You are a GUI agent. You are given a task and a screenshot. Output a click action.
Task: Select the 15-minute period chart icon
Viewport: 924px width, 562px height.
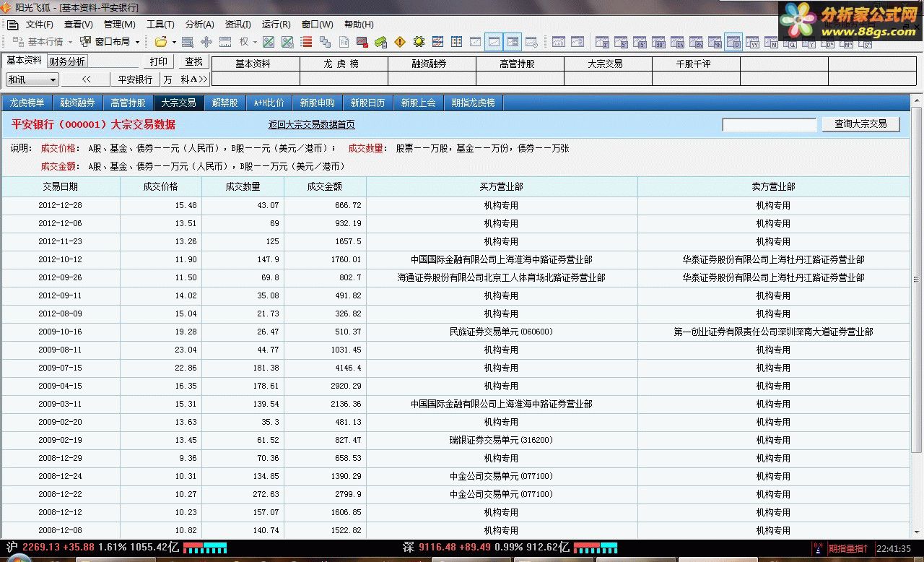tap(640, 43)
